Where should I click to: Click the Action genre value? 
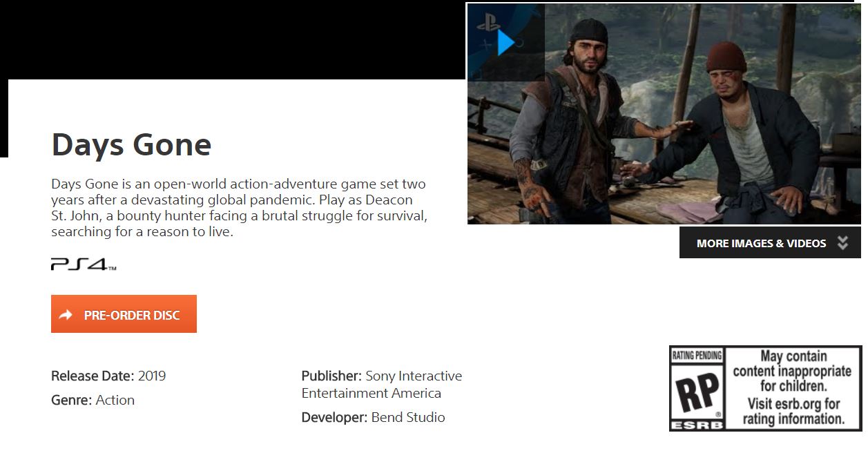(115, 400)
